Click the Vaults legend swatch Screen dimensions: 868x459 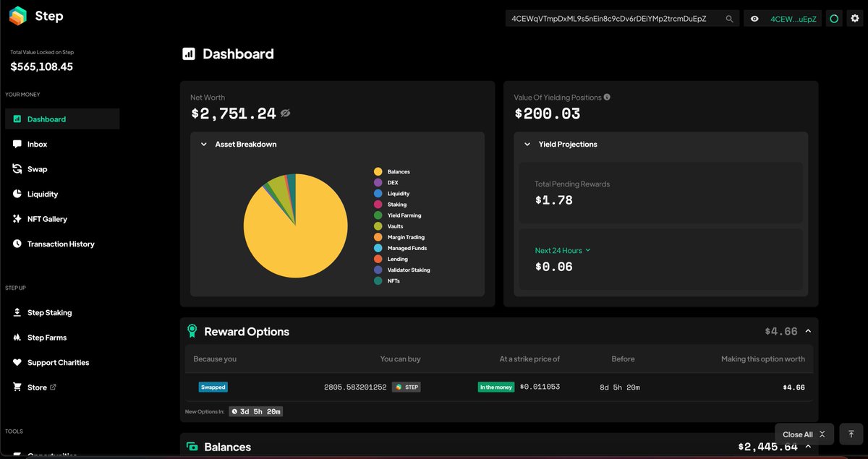click(378, 226)
